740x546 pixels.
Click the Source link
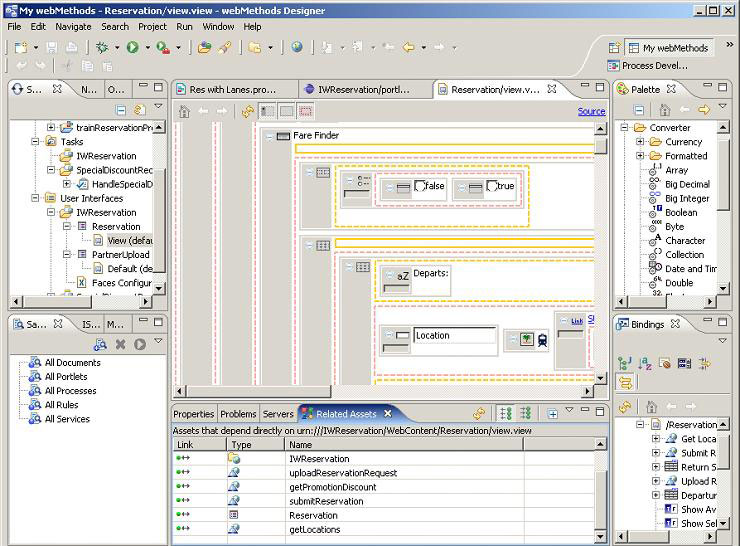(x=591, y=111)
